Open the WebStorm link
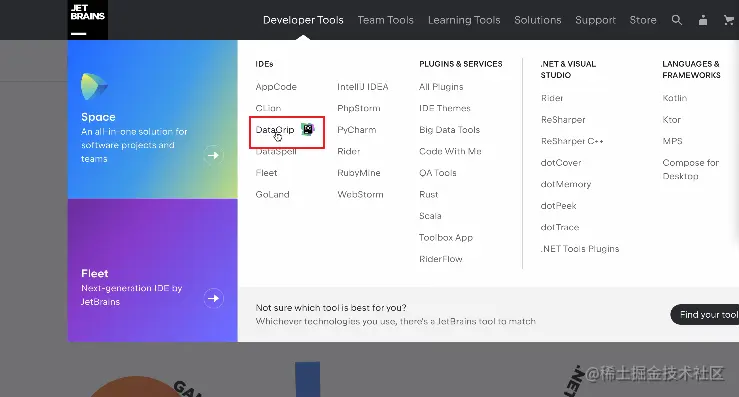The width and height of the screenshot is (739, 397). tap(361, 194)
